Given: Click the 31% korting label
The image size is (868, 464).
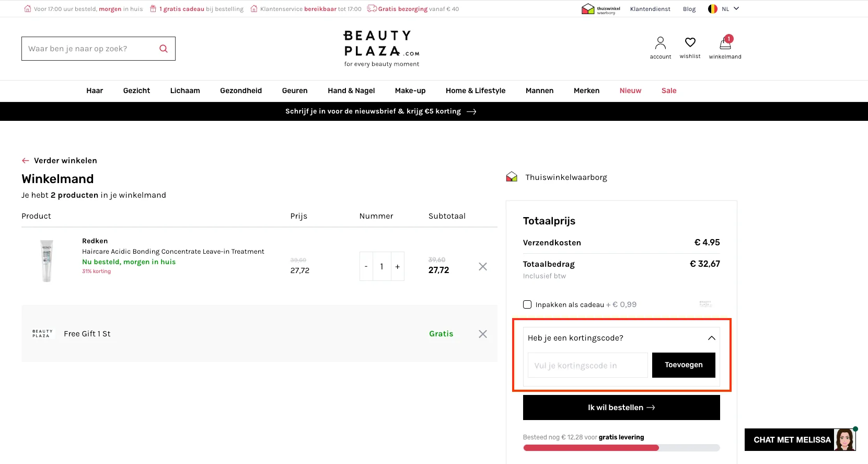Looking at the screenshot, I should point(96,271).
